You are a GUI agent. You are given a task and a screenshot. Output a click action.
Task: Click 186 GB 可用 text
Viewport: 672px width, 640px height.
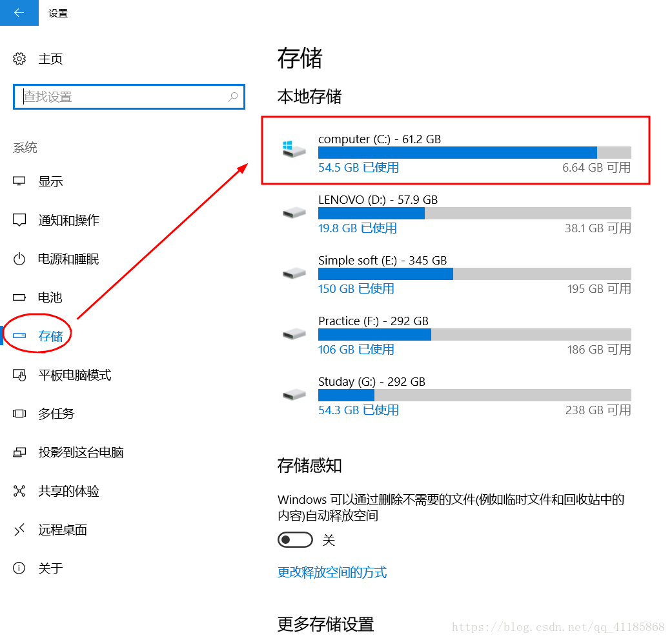click(x=599, y=350)
